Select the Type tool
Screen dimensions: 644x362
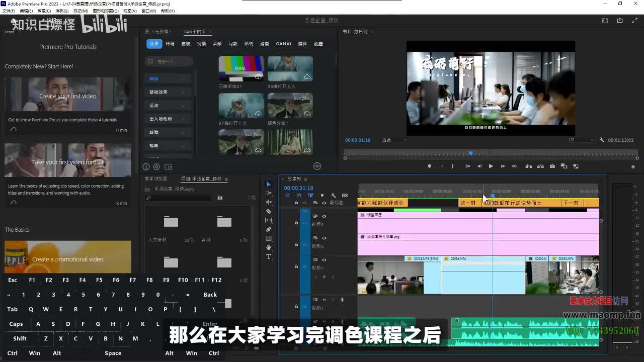point(269,256)
